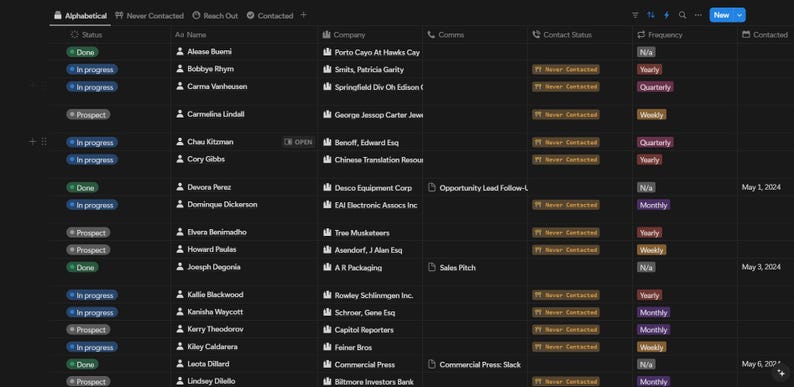Click person icon next to Kallie Blackwood
The width and height of the screenshot is (794, 387).
[x=180, y=294]
